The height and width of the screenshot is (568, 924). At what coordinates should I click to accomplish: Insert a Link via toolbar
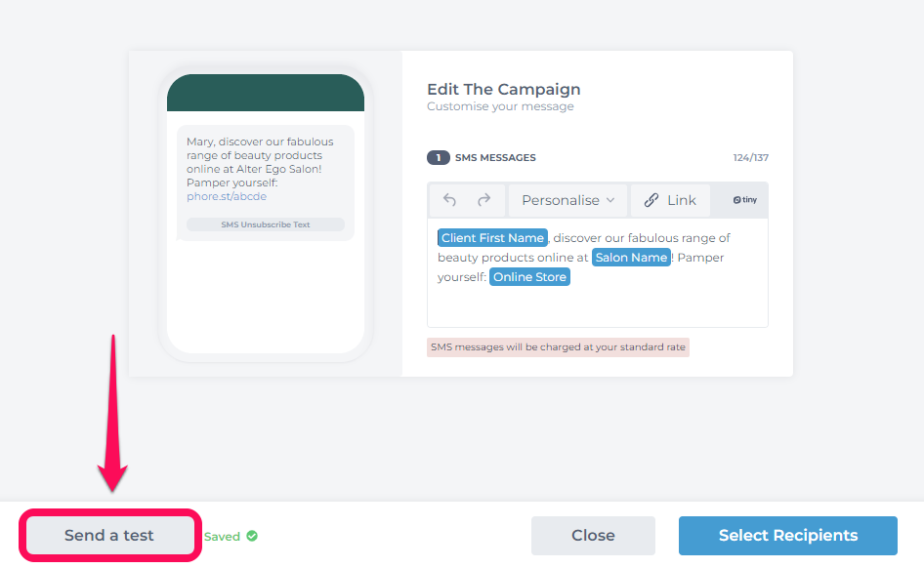tap(671, 200)
